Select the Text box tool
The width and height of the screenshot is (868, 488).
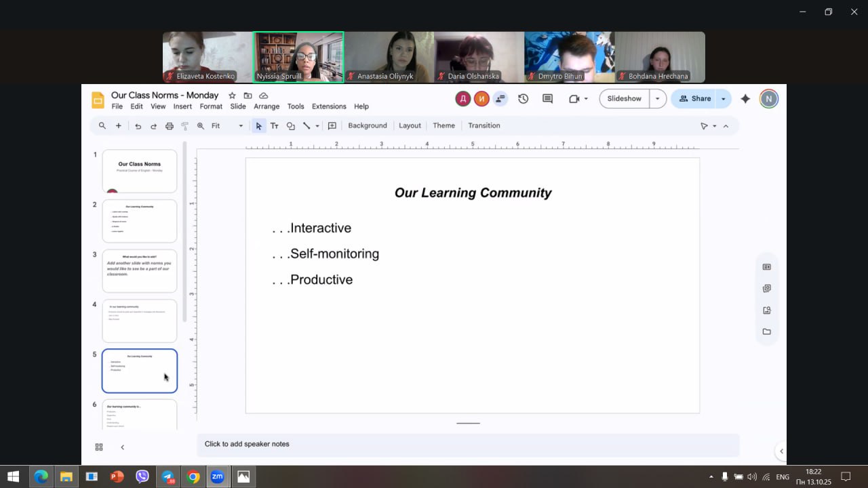[275, 126]
